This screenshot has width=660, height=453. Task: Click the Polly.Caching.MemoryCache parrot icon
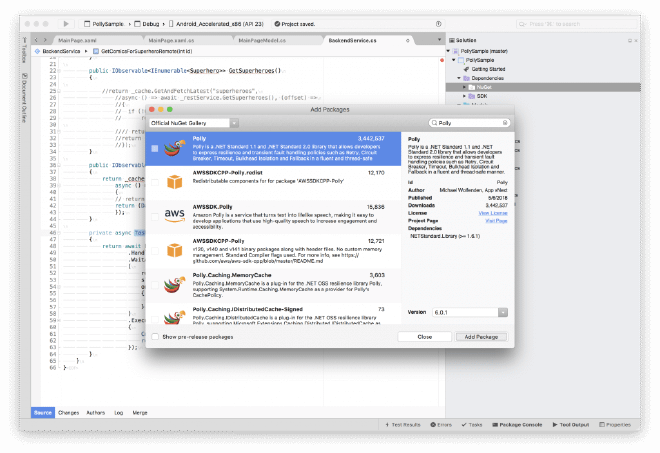(x=175, y=285)
